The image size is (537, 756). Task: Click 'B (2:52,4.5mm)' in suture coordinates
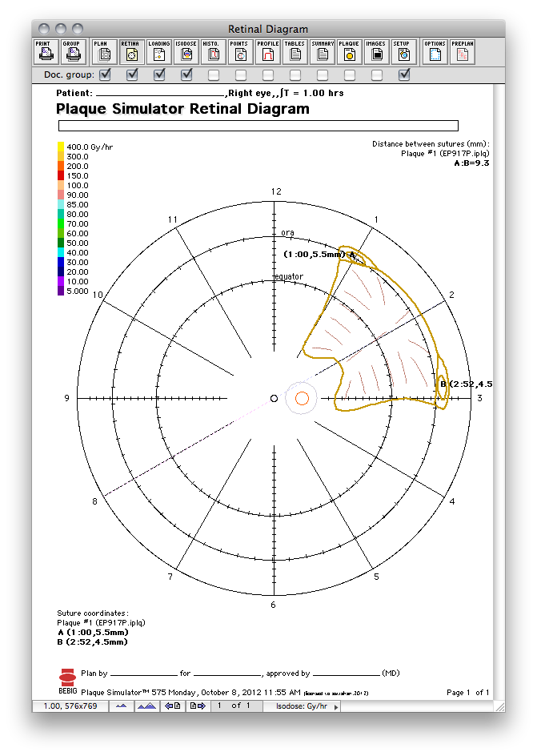tap(93, 641)
